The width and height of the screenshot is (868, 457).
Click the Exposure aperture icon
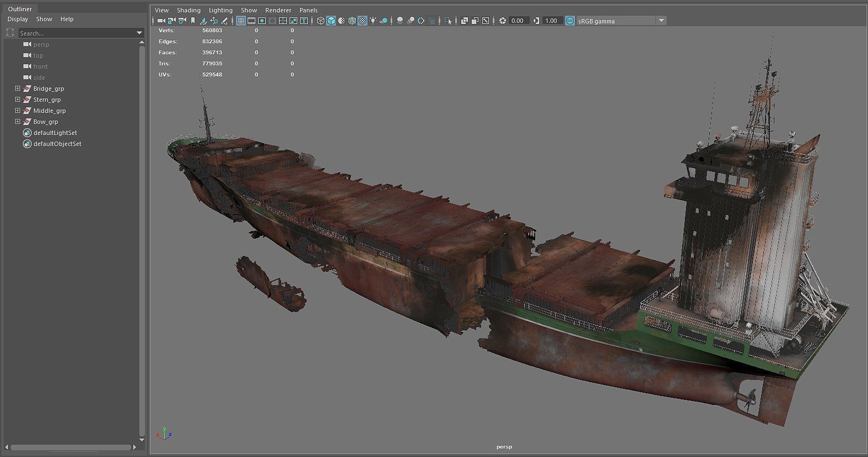pos(502,21)
